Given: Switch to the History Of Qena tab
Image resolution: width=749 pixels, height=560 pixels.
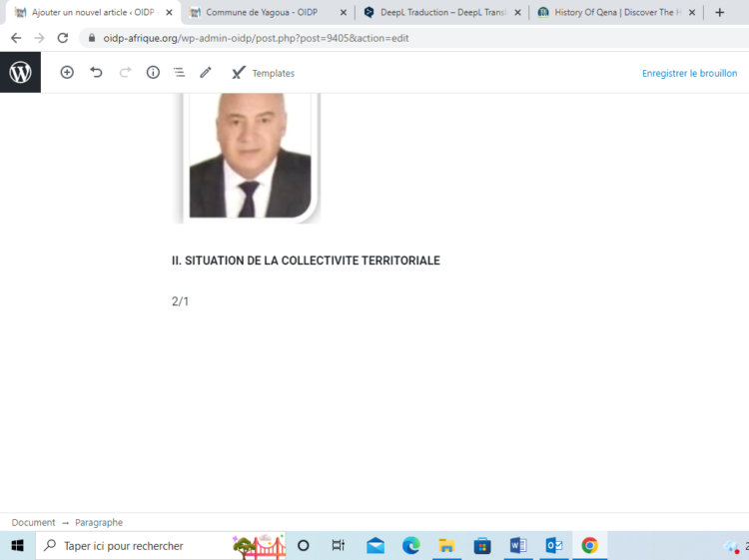Looking at the screenshot, I should [x=609, y=13].
